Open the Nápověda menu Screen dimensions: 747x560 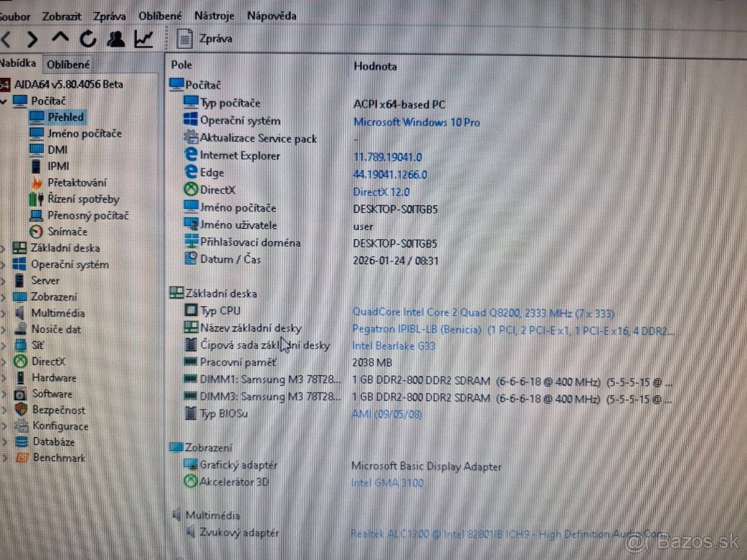point(271,16)
